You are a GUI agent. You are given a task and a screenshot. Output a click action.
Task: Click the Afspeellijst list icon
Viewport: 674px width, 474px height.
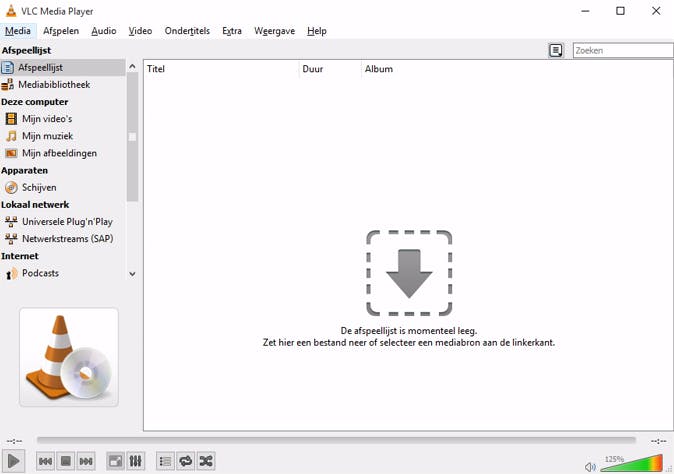point(7,67)
